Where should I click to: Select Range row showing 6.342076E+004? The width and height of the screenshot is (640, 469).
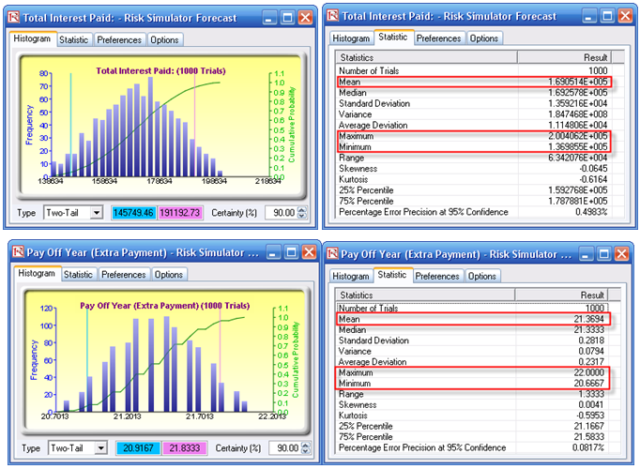coord(473,158)
